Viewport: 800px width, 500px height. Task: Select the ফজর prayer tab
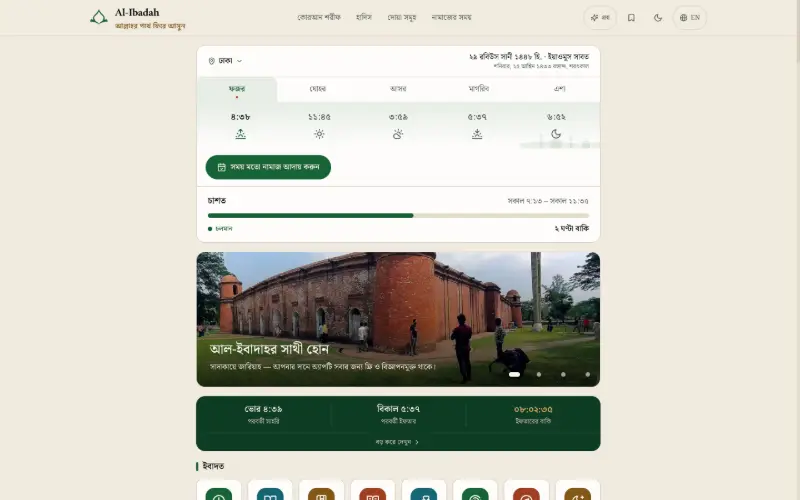[237, 90]
